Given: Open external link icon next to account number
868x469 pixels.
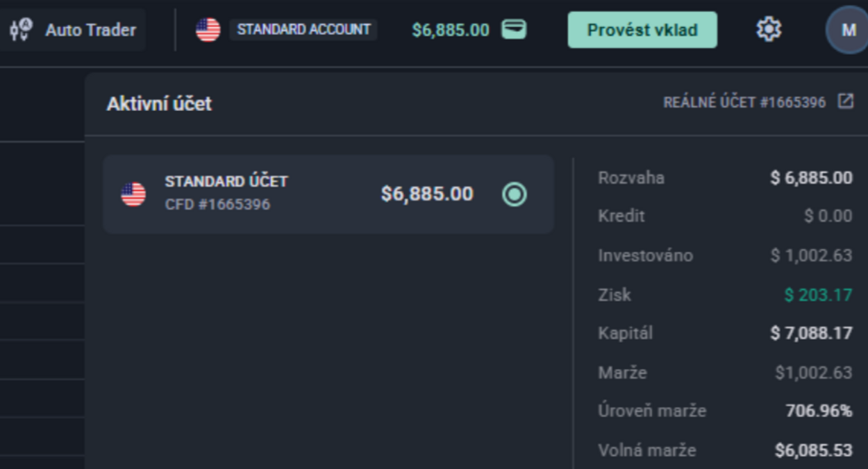Looking at the screenshot, I should (x=845, y=101).
